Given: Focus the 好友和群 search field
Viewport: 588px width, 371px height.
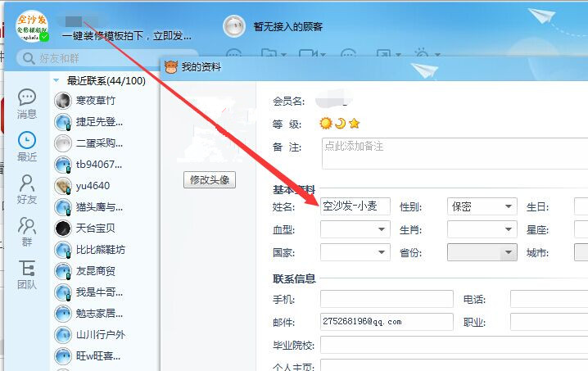Looking at the screenshot, I should [107, 58].
